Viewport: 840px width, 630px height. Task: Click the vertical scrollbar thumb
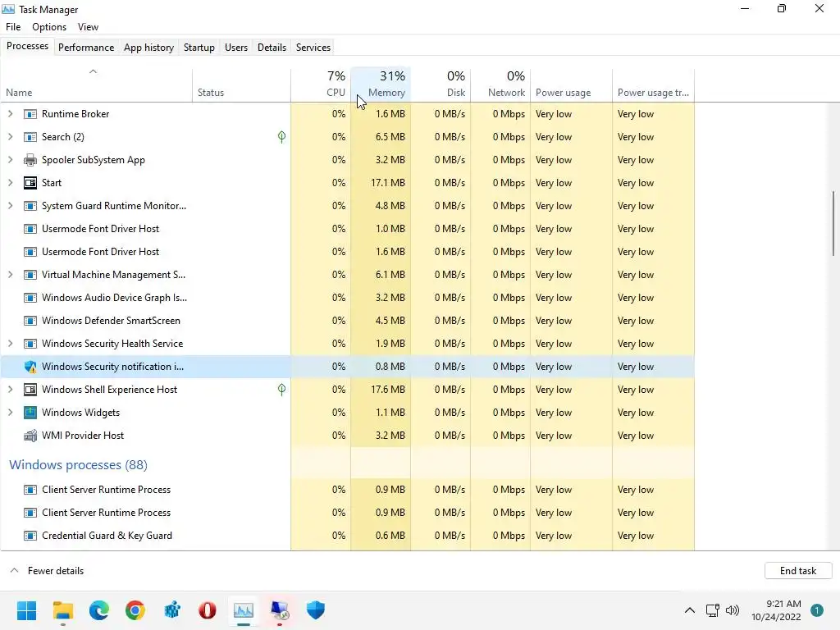[833, 223]
